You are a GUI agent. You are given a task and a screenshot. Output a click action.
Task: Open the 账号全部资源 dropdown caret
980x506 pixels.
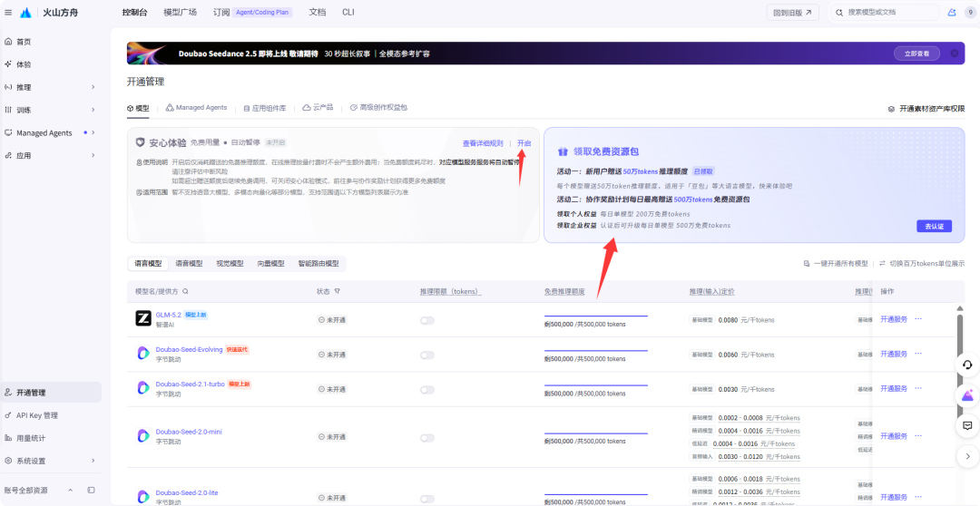pyautogui.click(x=70, y=491)
